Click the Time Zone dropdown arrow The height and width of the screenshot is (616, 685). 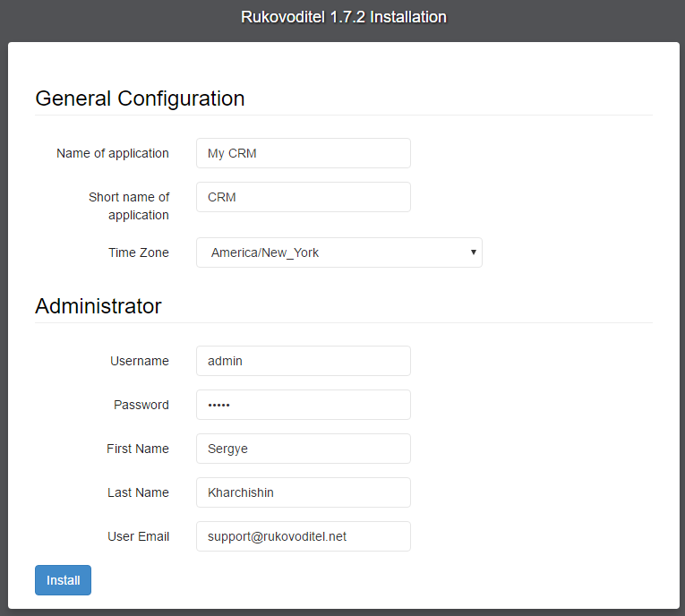pyautogui.click(x=473, y=252)
